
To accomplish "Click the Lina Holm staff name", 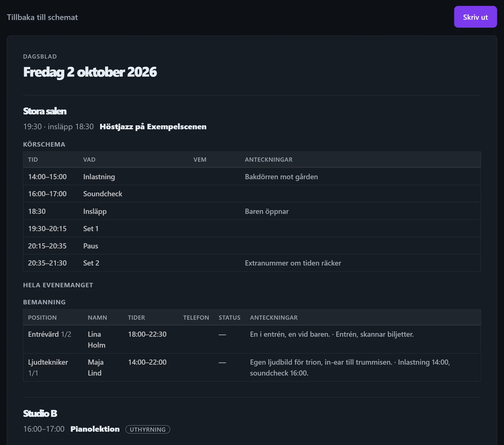I will (97, 340).
